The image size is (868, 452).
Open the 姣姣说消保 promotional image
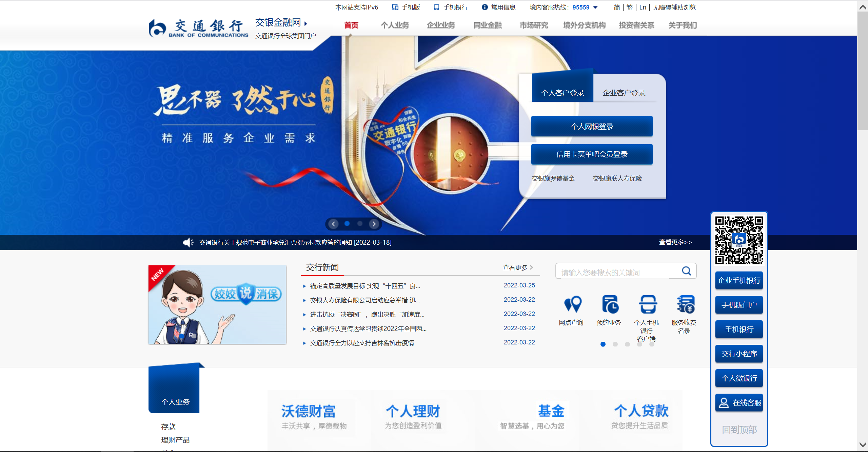coord(217,304)
